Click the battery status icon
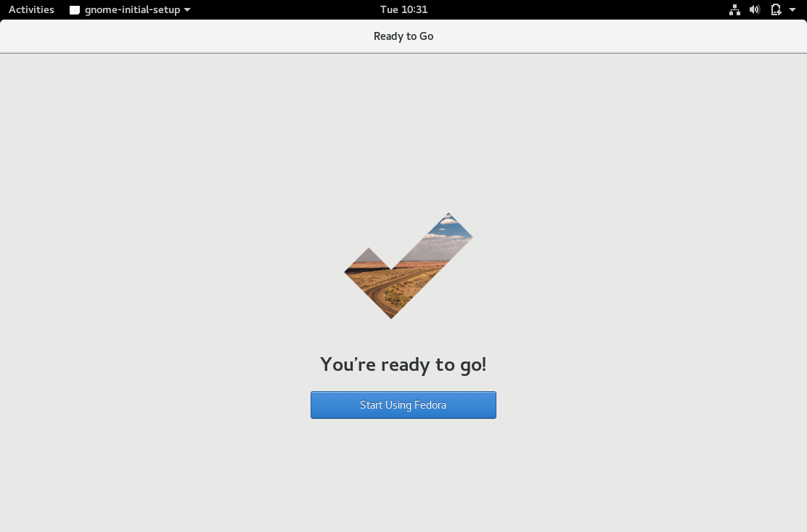 [x=776, y=9]
